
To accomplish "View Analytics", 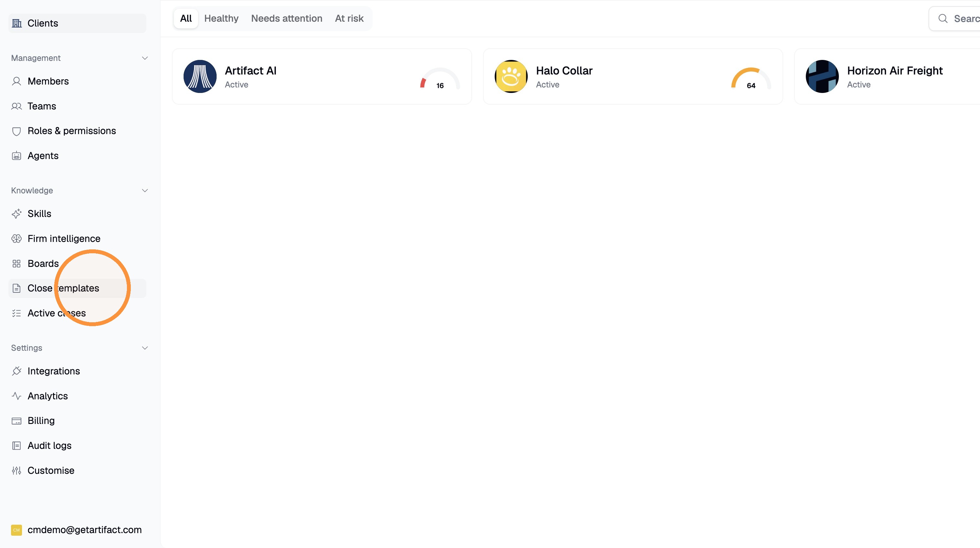I will [x=77, y=396].
